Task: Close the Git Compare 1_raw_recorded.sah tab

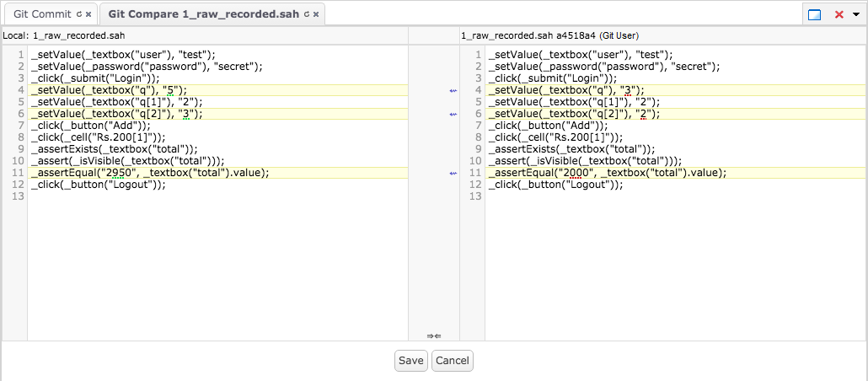Action: click(x=317, y=14)
